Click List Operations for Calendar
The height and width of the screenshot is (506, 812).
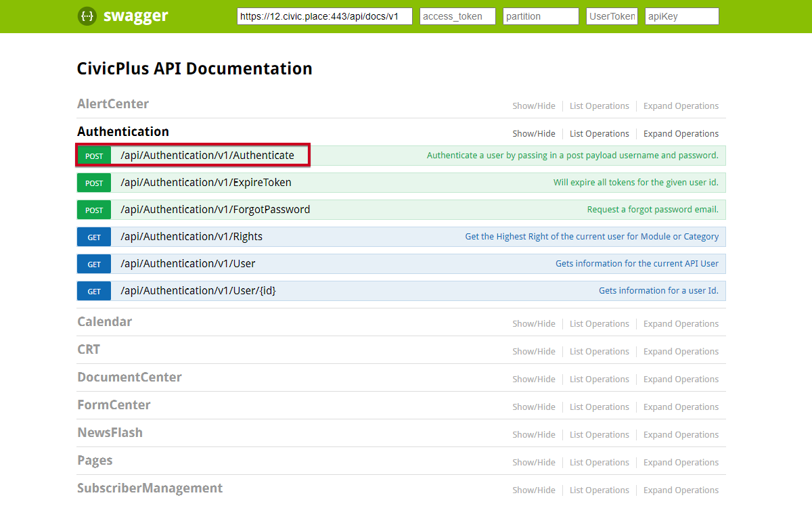point(600,324)
